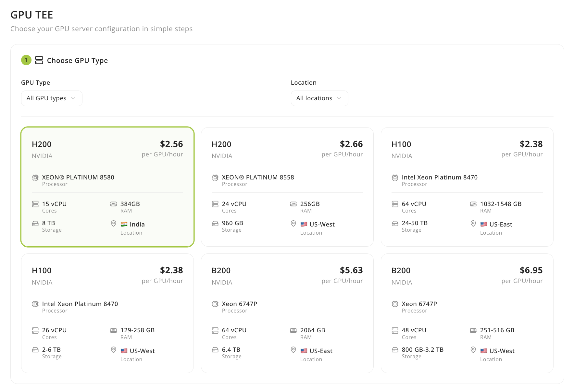Image resolution: width=574 pixels, height=392 pixels.
Task: Click the $5.63 price text
Action: (x=351, y=270)
